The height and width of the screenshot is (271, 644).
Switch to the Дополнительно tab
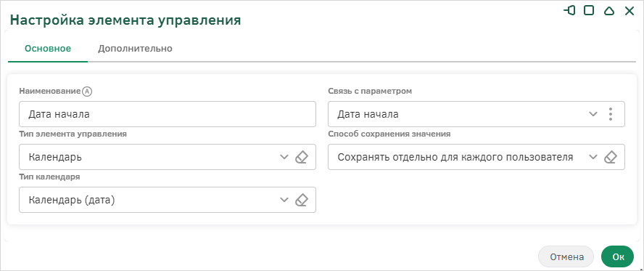point(135,49)
